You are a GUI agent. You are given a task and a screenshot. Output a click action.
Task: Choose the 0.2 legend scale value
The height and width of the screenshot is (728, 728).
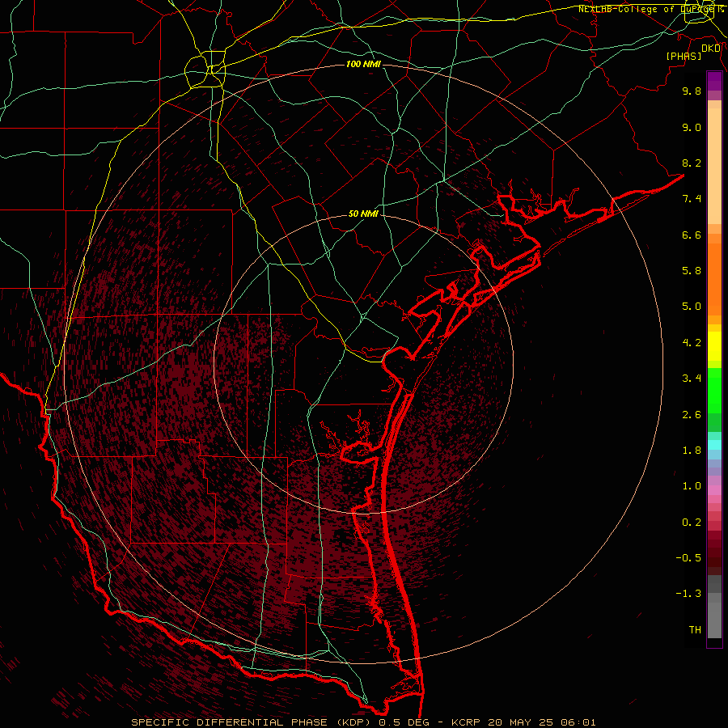(x=692, y=523)
